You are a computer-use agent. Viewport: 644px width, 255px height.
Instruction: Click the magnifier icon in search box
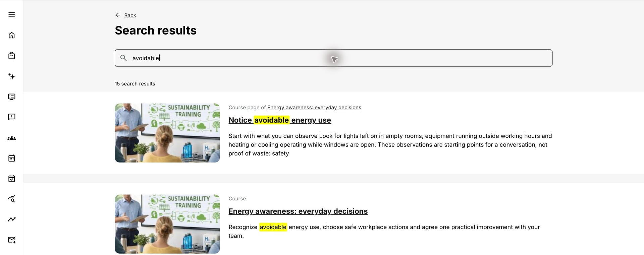pos(123,58)
